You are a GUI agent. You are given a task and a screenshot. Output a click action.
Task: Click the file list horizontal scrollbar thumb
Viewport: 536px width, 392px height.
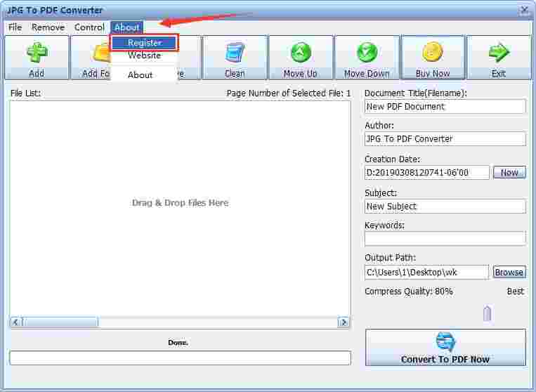pos(60,322)
